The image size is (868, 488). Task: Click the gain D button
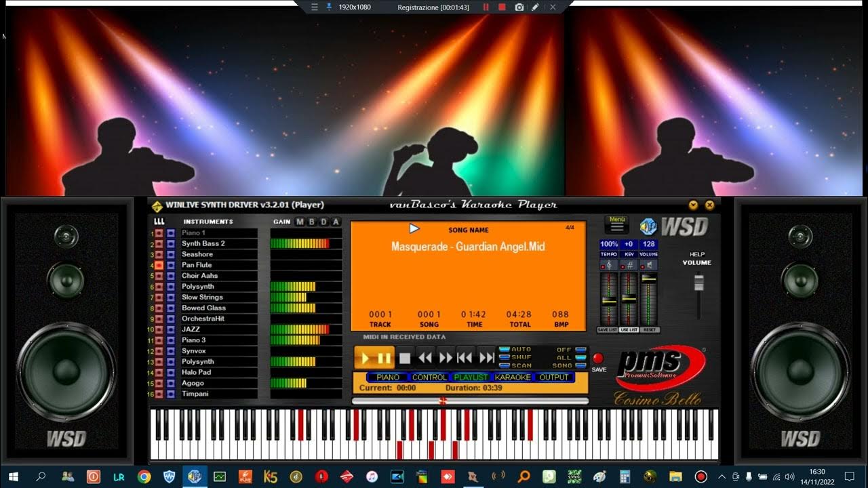click(323, 222)
